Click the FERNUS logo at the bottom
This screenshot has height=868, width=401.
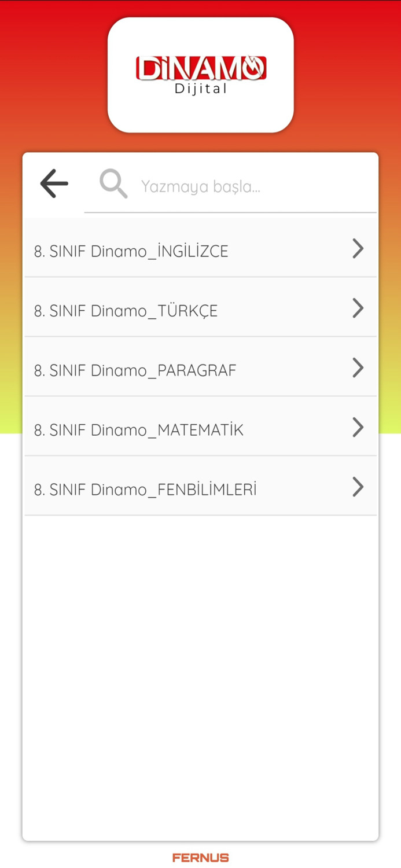click(x=200, y=858)
